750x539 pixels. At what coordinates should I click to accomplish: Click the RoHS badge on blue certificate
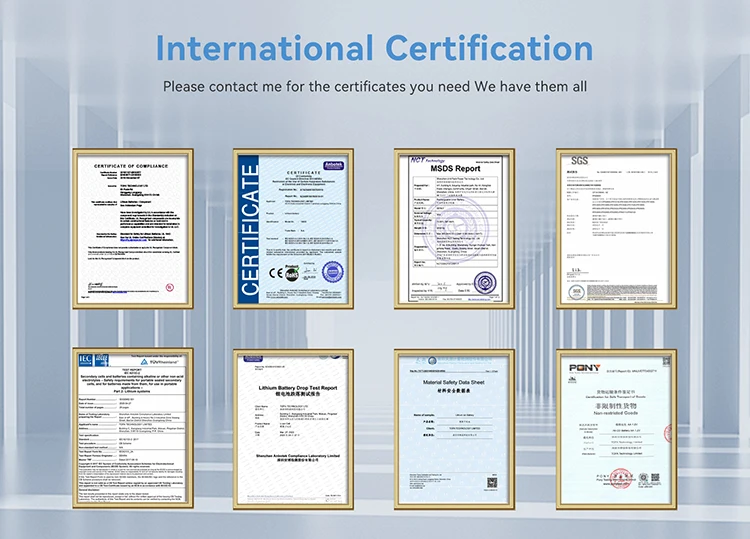tap(291, 271)
